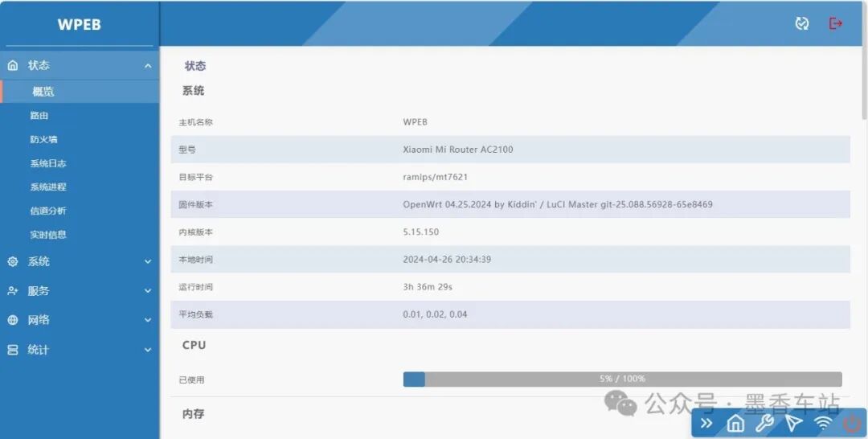Viewport: 868px width, 439px height.
Task: Click the 运行时间 label
Action: tap(195, 287)
